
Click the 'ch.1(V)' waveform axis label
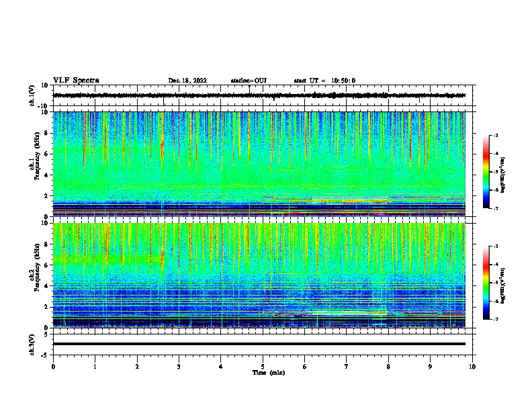click(32, 95)
